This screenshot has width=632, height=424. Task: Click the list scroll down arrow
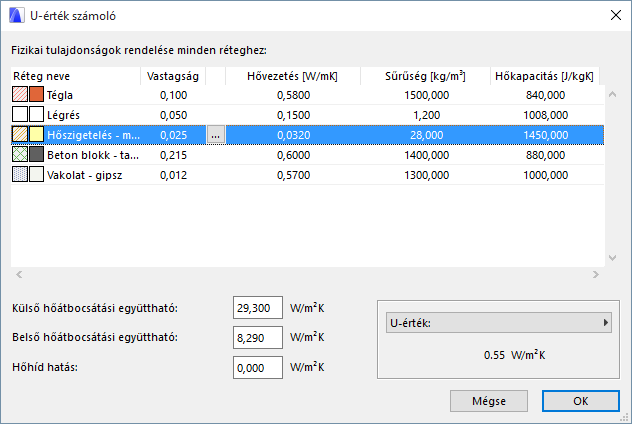pos(612,258)
